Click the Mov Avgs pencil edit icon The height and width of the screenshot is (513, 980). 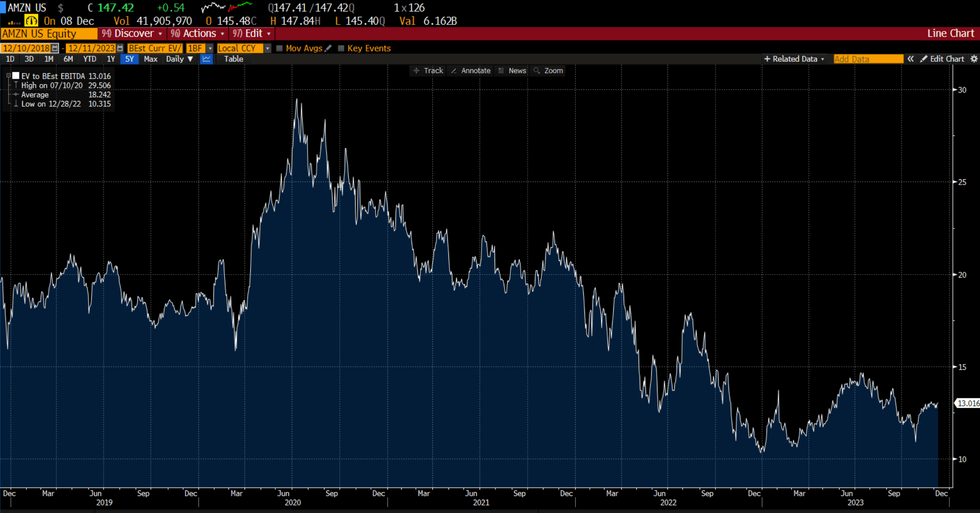coord(328,48)
